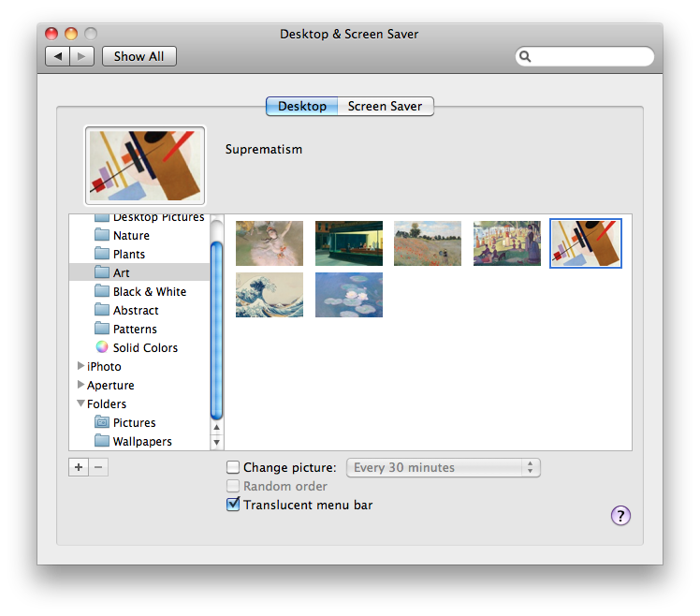Uncheck the Translucent menu bar checkbox
The width and height of the screenshot is (700, 616).
[233, 505]
